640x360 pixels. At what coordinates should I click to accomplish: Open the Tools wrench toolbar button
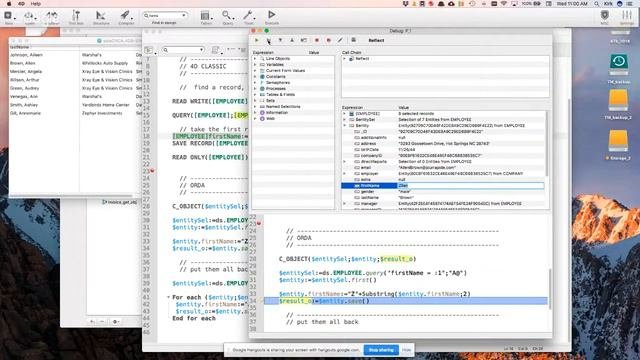[249, 18]
